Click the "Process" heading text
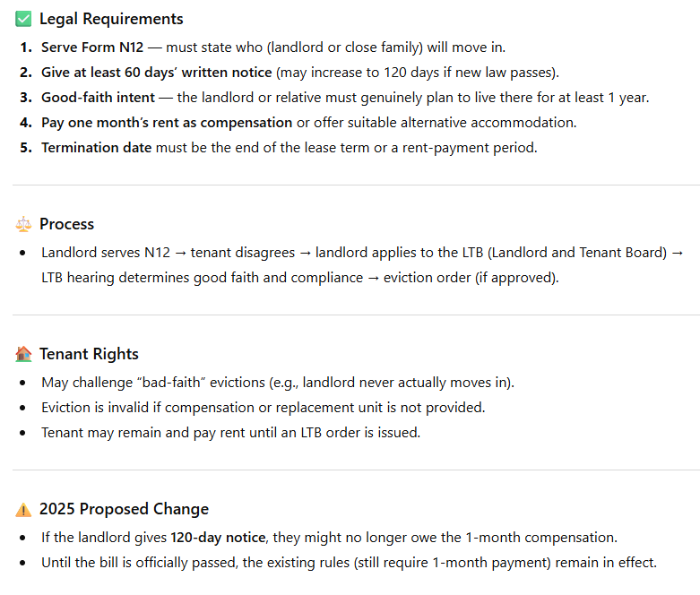The width and height of the screenshot is (700, 595). pos(66,224)
